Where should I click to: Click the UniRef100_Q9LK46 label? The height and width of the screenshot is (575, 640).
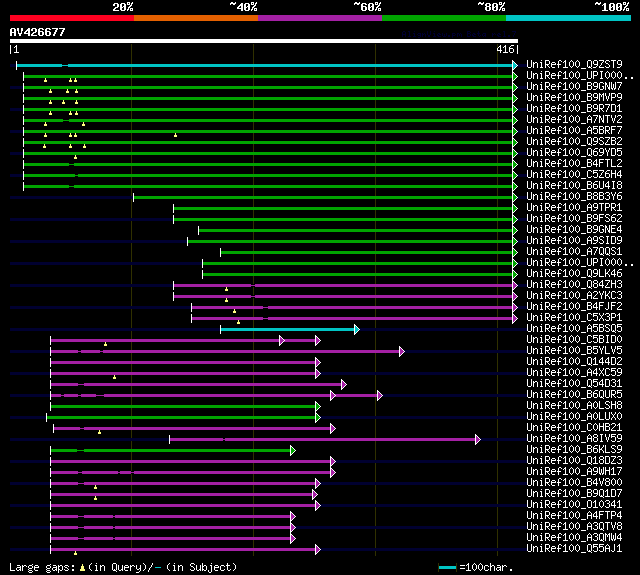tap(574, 274)
